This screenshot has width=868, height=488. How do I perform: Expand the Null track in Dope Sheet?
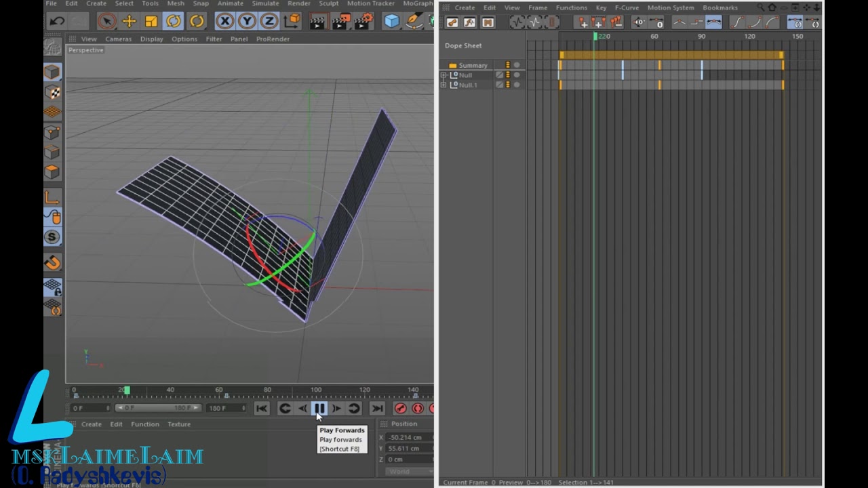(443, 75)
